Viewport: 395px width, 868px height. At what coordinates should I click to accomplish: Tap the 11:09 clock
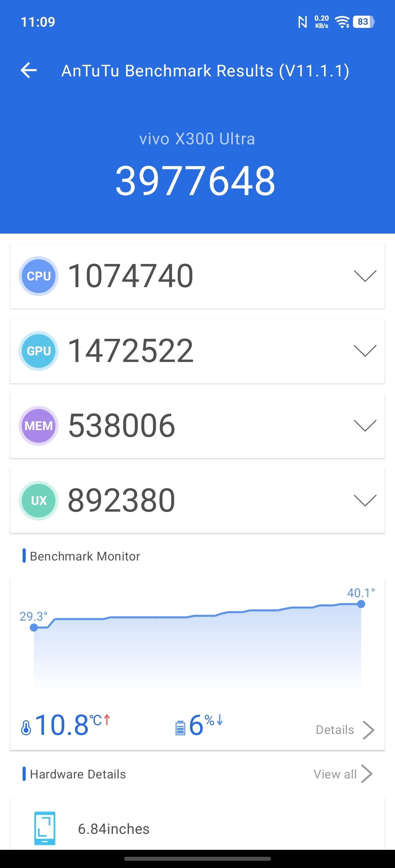(38, 22)
